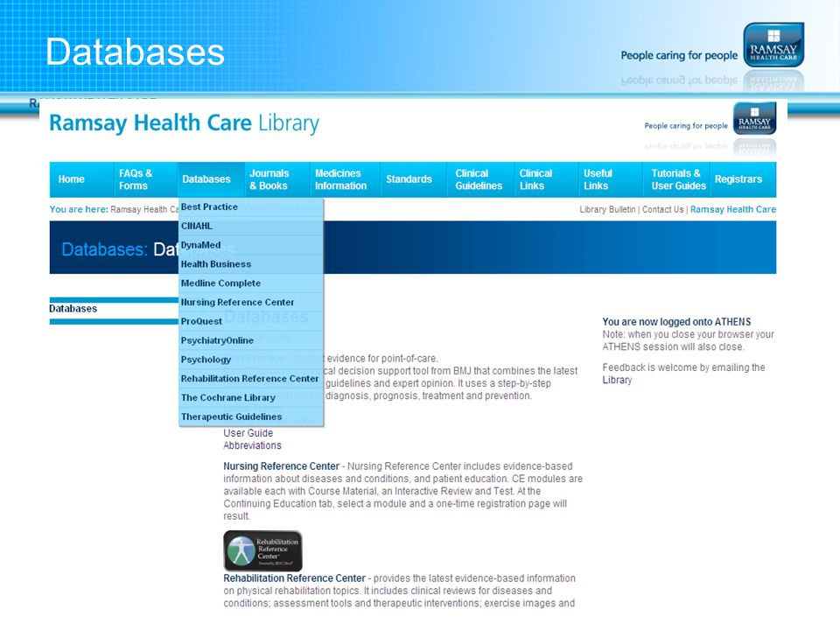Screen dimensions: 840x630
Task: Click the Ramsay Health Care logo in the slide header
Action: [x=773, y=45]
